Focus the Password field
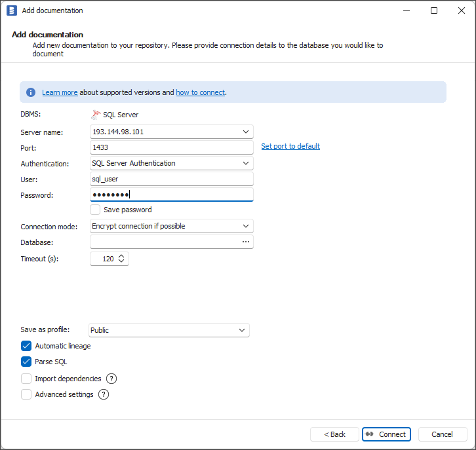 [x=172, y=195]
